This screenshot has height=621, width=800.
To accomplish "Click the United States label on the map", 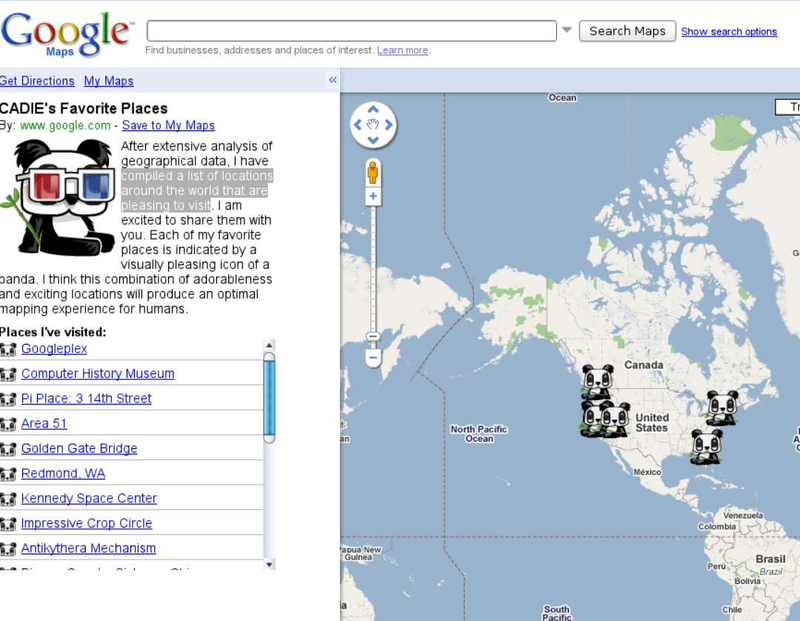I will click(652, 423).
